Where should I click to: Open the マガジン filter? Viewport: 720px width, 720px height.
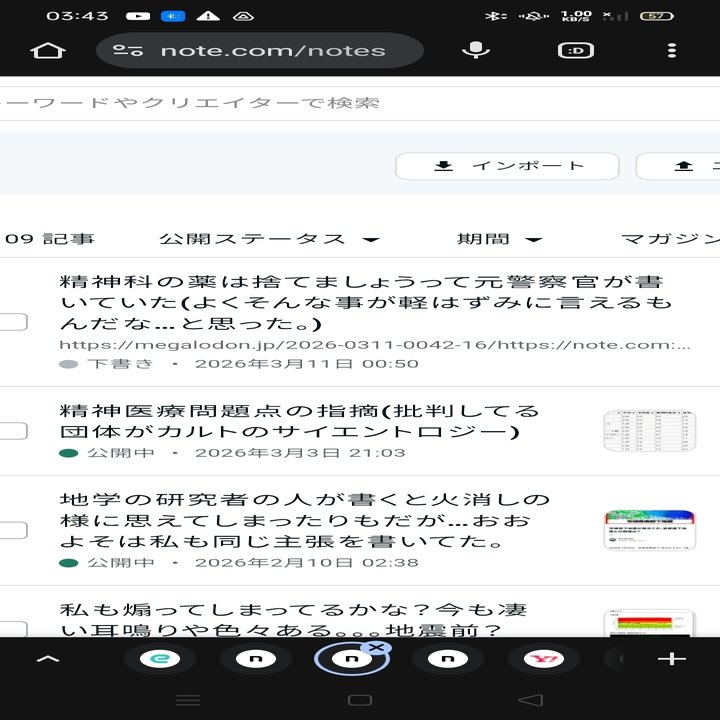670,239
